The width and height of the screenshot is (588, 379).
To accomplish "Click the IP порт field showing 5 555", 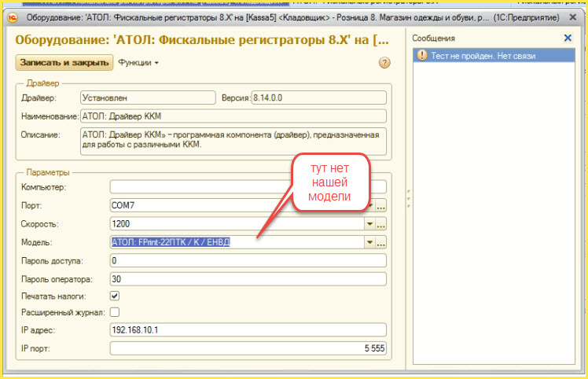I will 248,348.
